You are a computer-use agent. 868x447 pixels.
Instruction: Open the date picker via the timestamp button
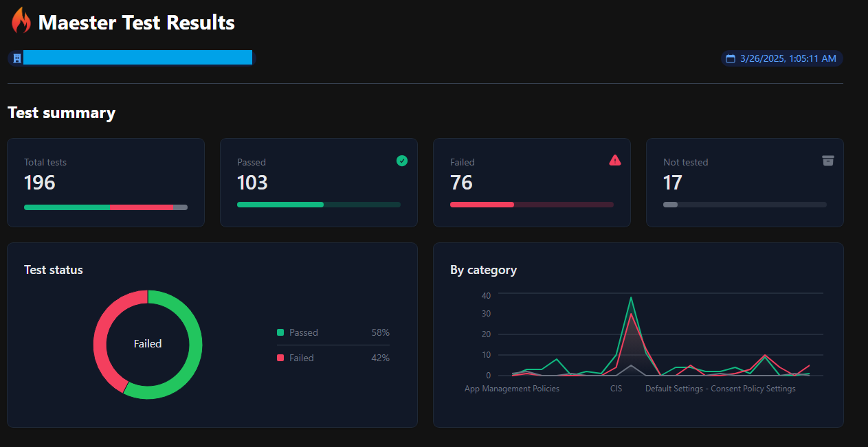[x=781, y=58]
